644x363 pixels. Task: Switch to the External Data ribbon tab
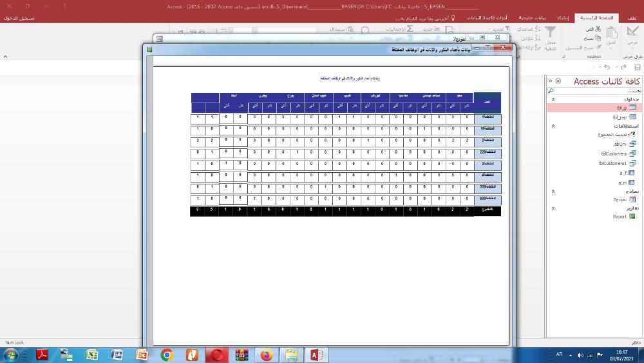point(533,18)
